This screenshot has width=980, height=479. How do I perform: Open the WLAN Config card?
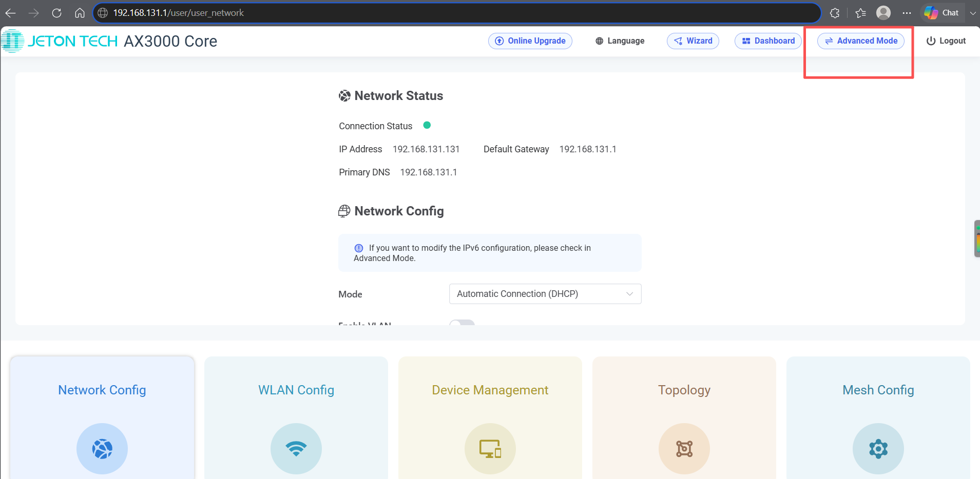296,417
